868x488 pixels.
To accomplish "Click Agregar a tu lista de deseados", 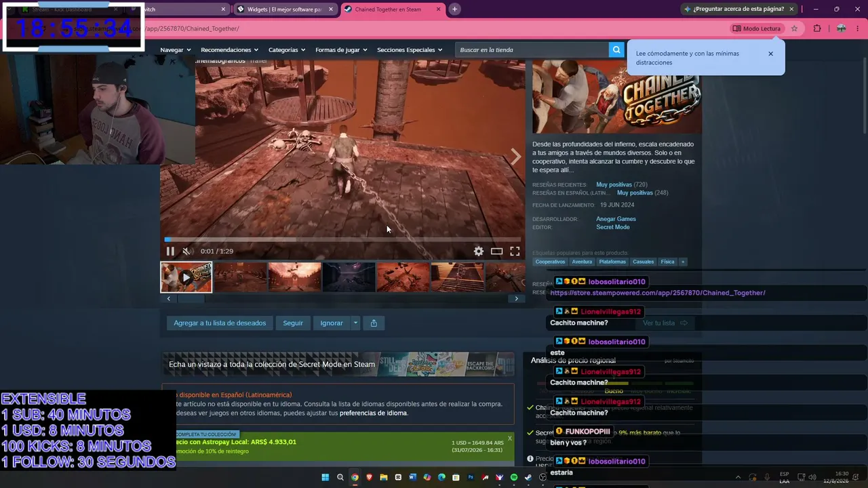I will tap(220, 323).
